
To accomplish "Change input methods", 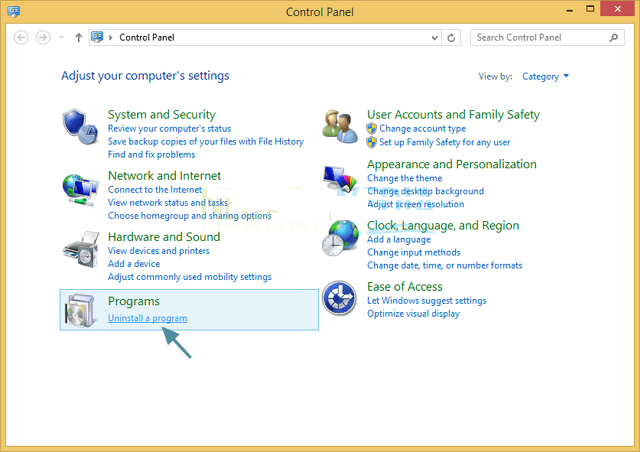I will tap(413, 253).
